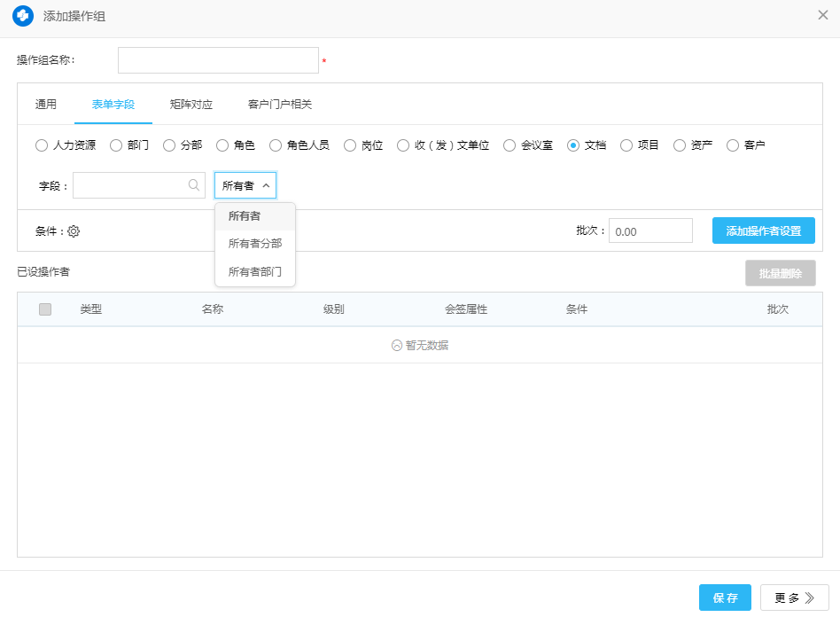The width and height of the screenshot is (840, 617).
Task: Collapse the 所有者 dropdown
Action: coord(245,185)
